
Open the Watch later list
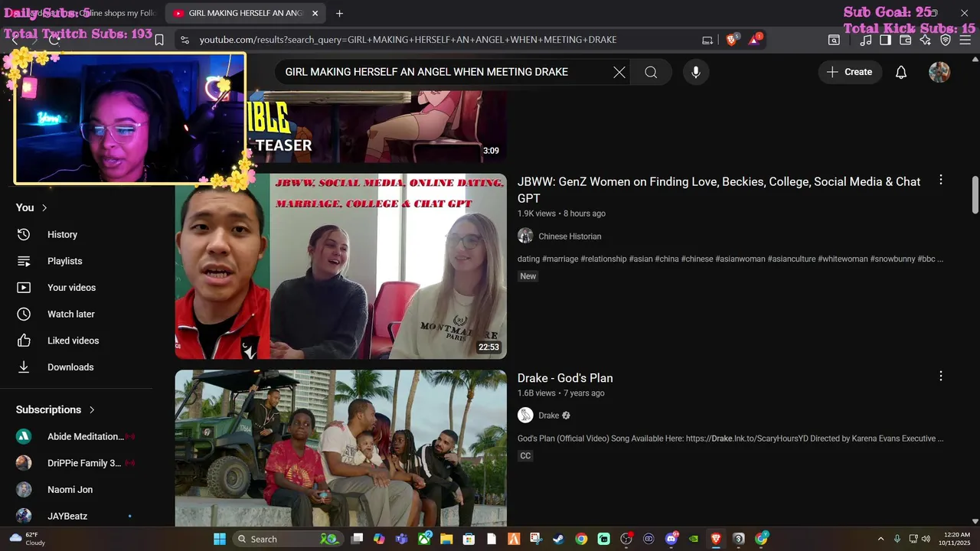tap(70, 314)
